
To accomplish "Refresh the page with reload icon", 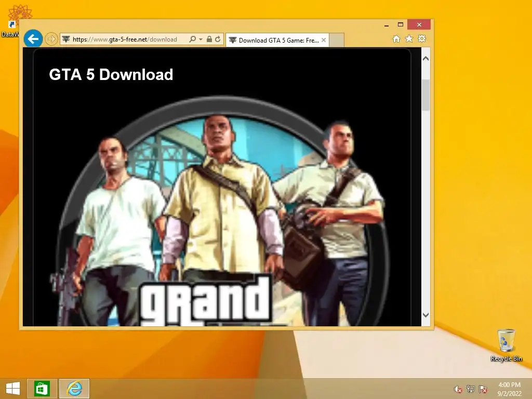I will click(x=218, y=39).
